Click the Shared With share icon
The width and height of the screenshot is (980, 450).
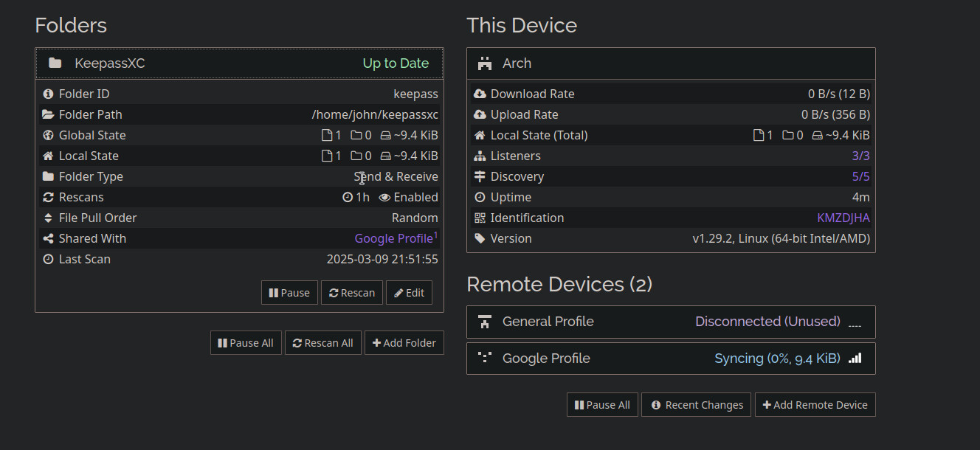coord(48,239)
